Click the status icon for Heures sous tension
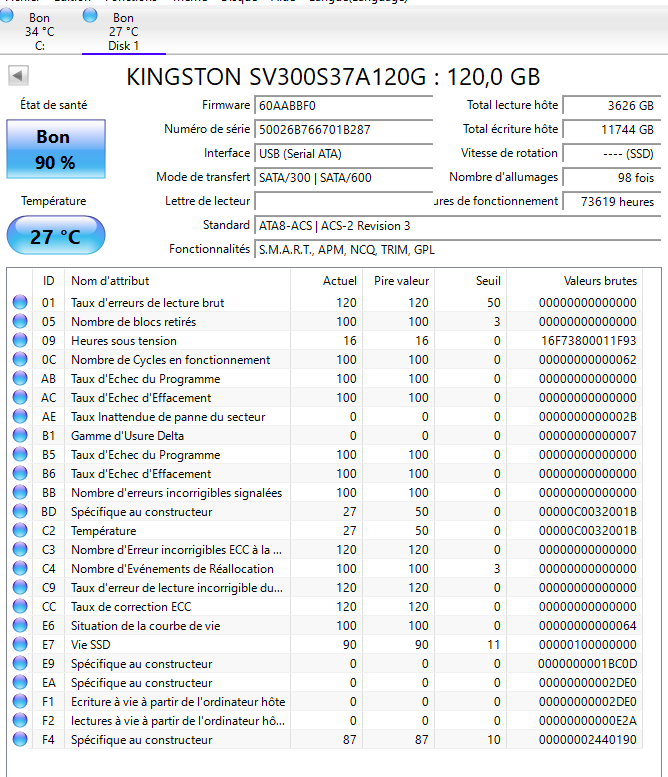 tap(20, 341)
